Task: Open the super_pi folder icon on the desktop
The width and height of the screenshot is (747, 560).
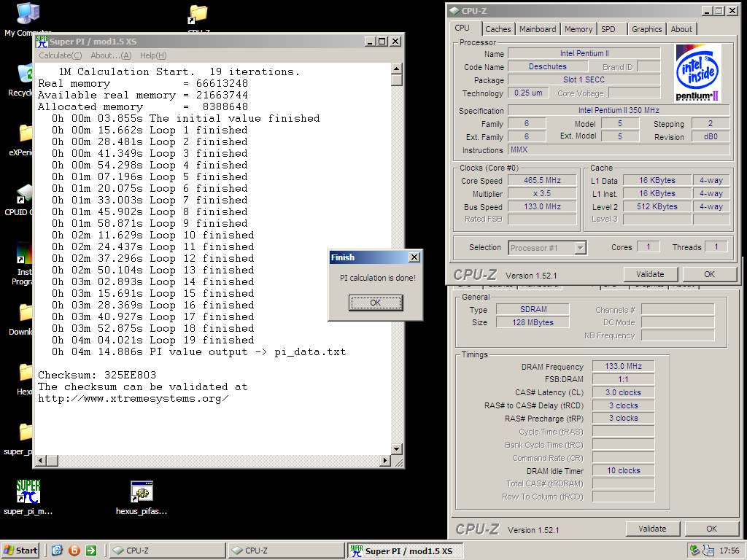Action: coord(26,432)
